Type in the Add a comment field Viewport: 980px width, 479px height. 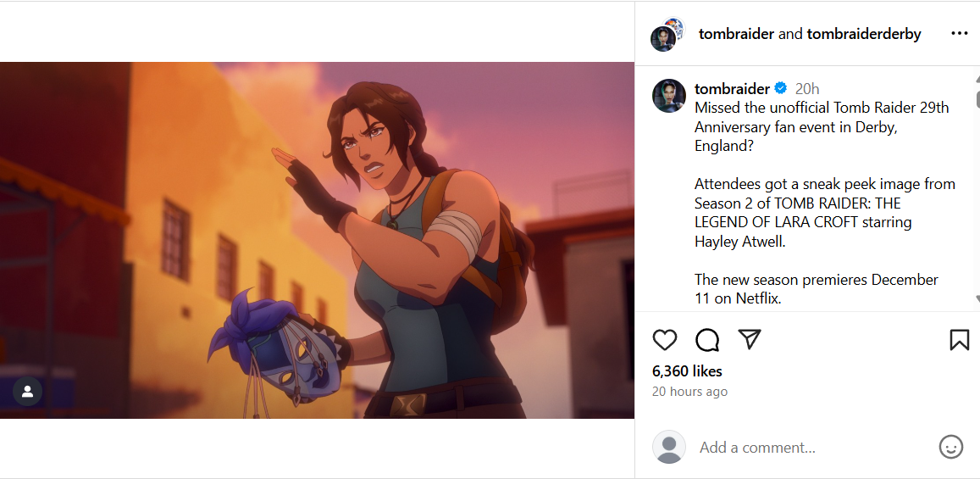point(805,447)
